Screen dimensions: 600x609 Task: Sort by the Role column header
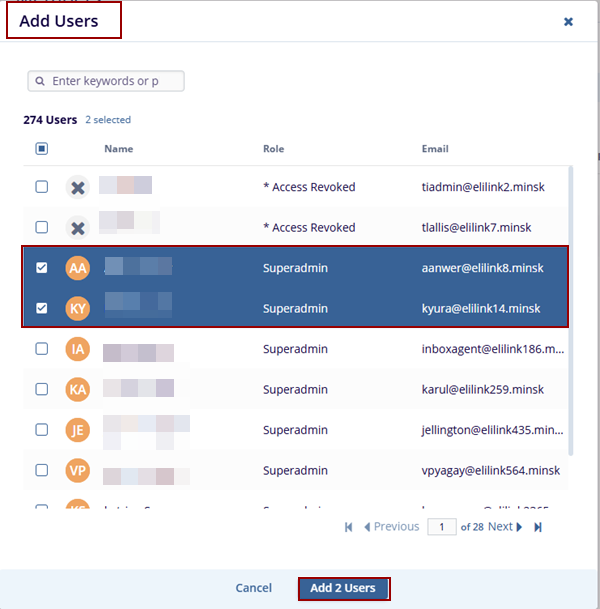273,149
